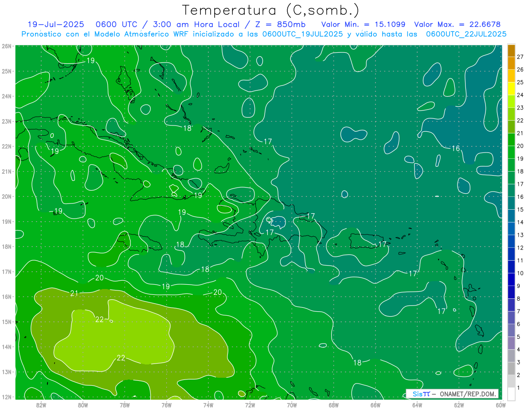This screenshot has width=532, height=411.
Task: Click longitude axis label "66W"
Action: coord(376,405)
